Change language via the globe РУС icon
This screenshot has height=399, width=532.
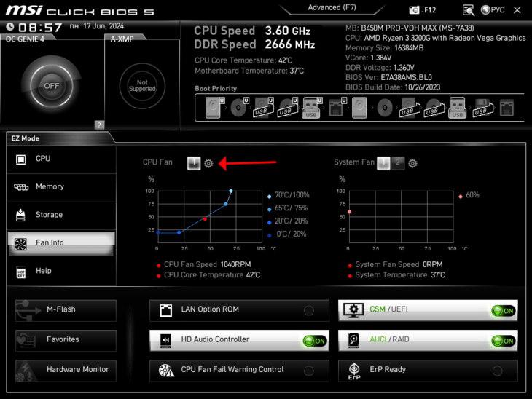coord(493,10)
